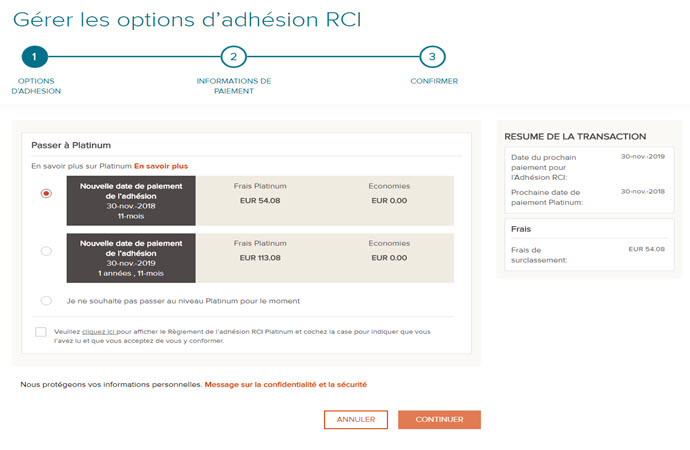Click step 2 circle in progress tracker
The image size is (690, 450).
pyautogui.click(x=233, y=57)
